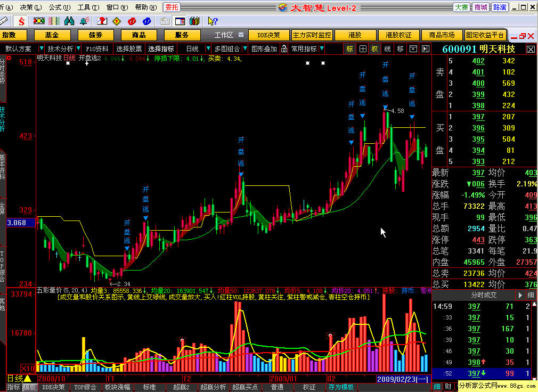Click the window layout toolbar icon
Screen dimensions: 538x392
(180, 21)
